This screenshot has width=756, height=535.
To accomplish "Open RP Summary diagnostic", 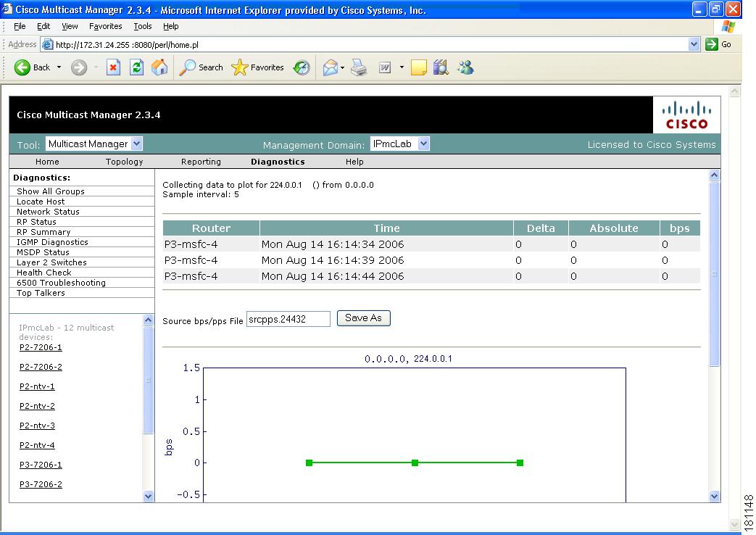I will [x=44, y=232].
